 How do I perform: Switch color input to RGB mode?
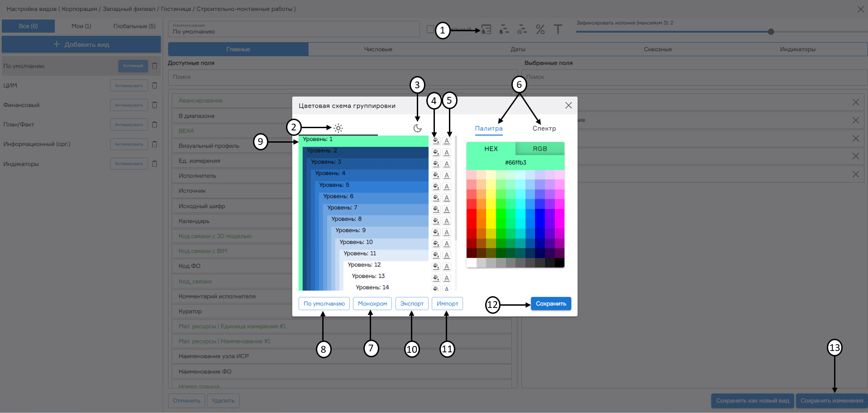539,149
